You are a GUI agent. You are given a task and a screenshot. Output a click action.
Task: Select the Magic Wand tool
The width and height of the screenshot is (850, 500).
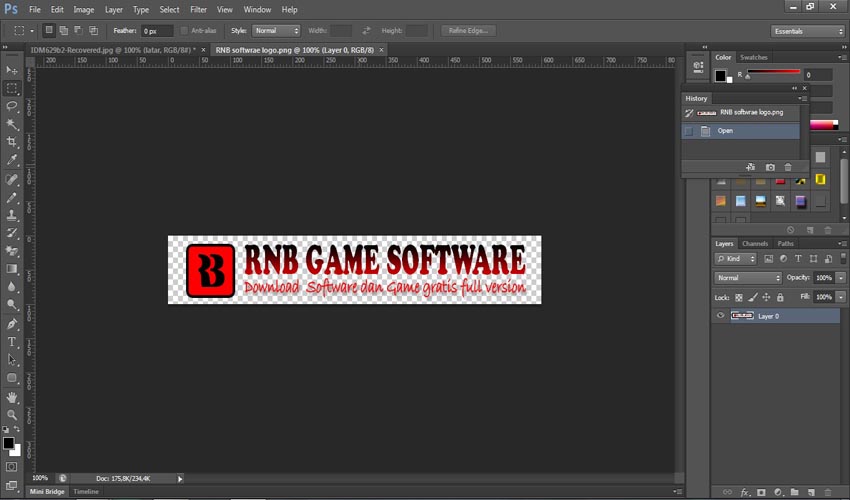[12, 124]
